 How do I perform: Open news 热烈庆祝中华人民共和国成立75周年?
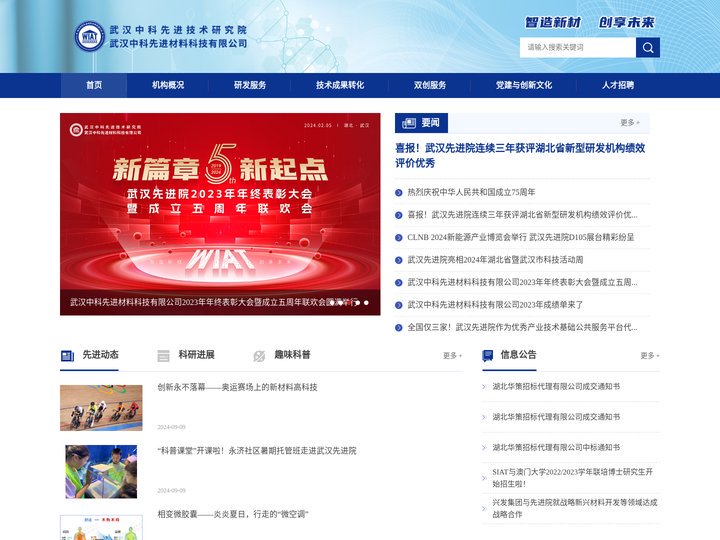471,192
